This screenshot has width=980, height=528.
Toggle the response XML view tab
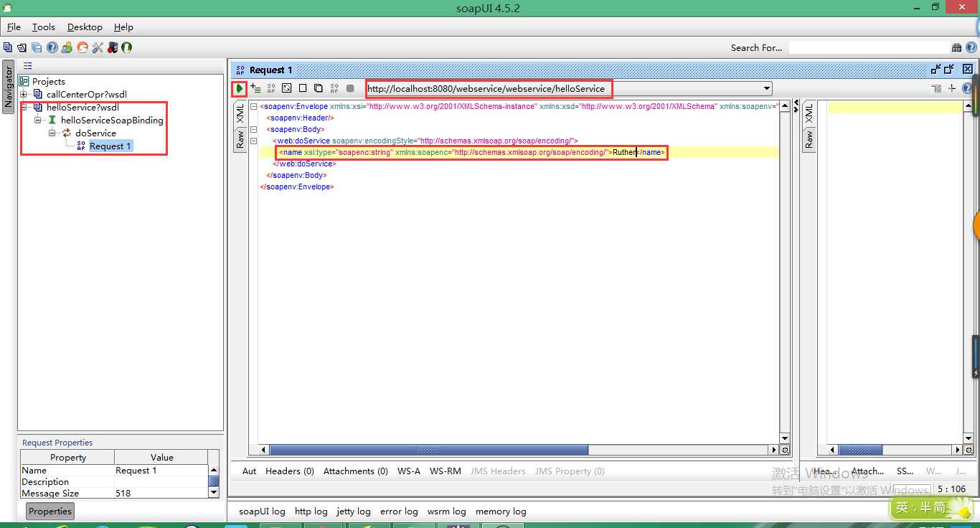click(x=809, y=113)
